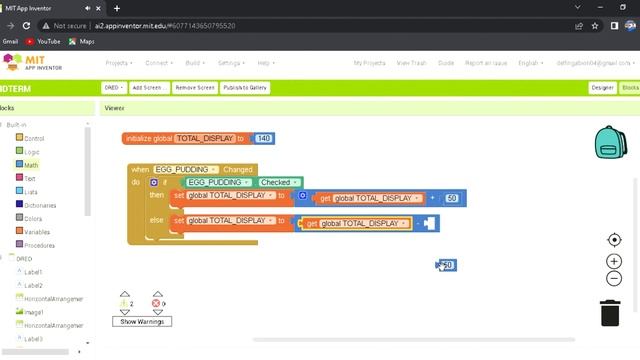Click the addition block mutator gear
Screen dimensions: 640x360
[302, 196]
